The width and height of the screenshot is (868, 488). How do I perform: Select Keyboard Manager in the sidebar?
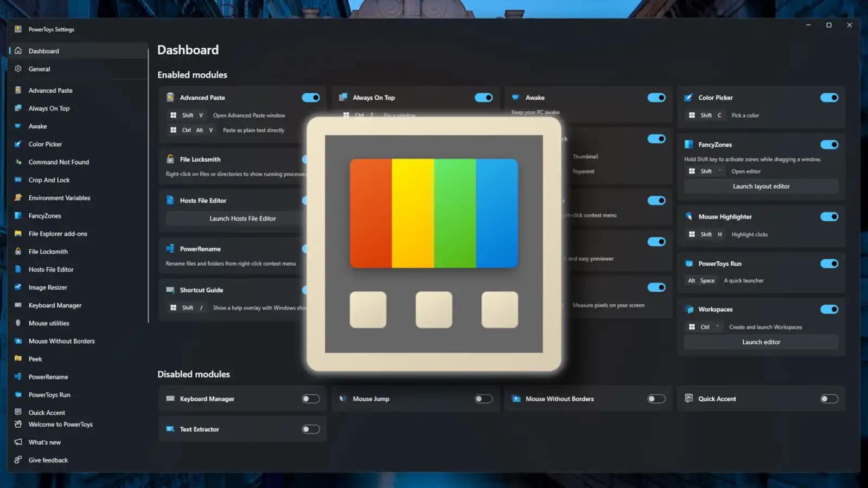54,305
